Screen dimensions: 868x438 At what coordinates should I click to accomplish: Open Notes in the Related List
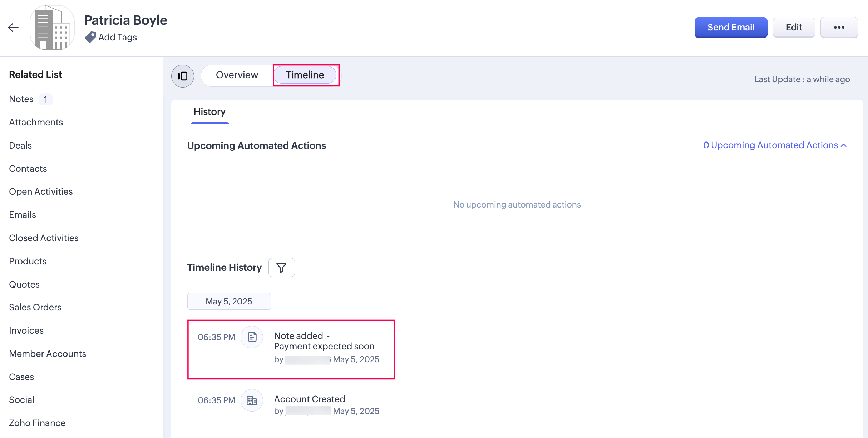pyautogui.click(x=21, y=99)
